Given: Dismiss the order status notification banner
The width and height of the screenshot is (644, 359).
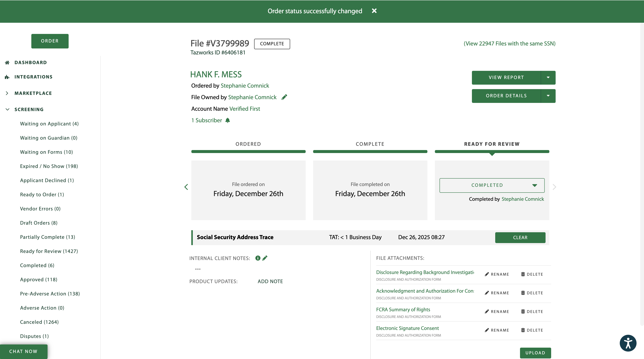Looking at the screenshot, I should pos(374,11).
